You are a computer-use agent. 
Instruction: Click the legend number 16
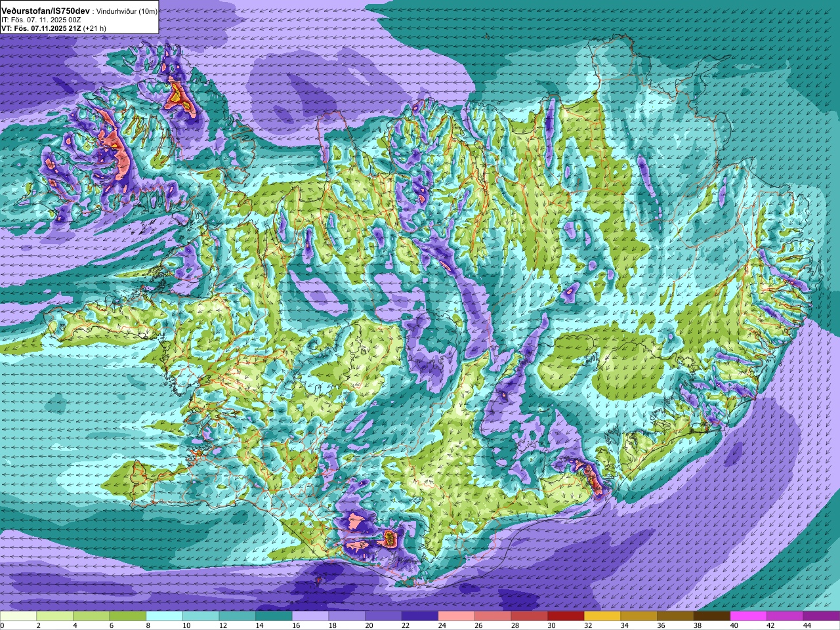pos(296,626)
